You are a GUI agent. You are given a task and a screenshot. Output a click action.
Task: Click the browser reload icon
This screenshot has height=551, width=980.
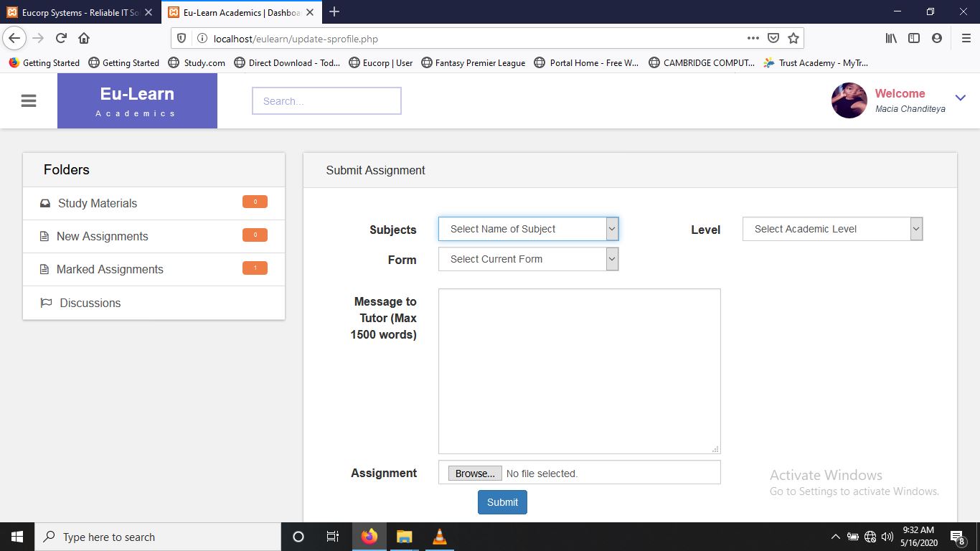coord(61,39)
